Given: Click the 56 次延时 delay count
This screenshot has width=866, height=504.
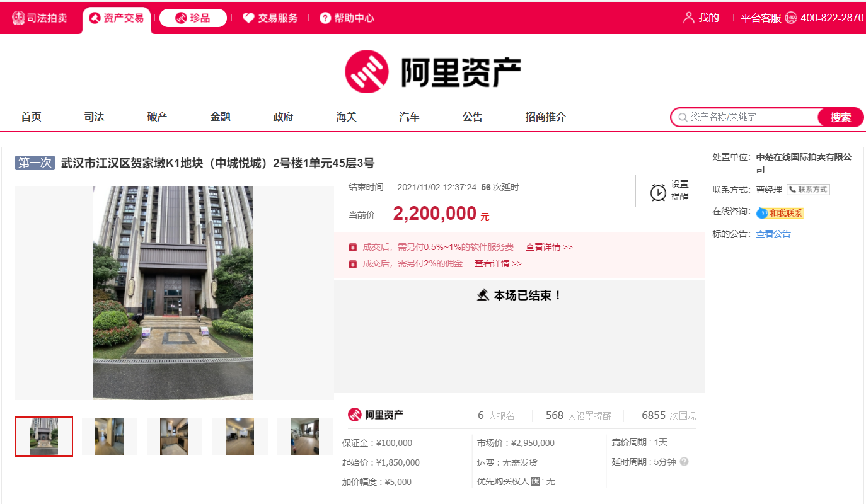Looking at the screenshot, I should (500, 187).
